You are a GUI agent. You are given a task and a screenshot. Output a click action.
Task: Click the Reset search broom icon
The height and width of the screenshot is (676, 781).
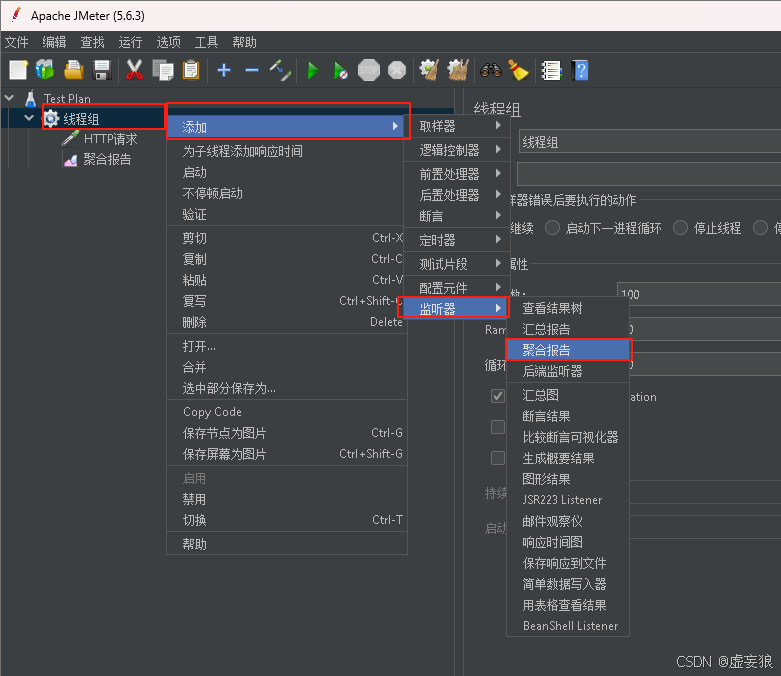pyautogui.click(x=519, y=70)
